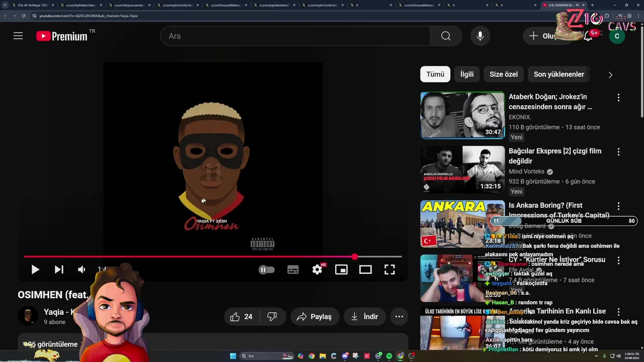Show hidden system tray icons
Screen dimensions: 644x362
[x=596, y=356]
